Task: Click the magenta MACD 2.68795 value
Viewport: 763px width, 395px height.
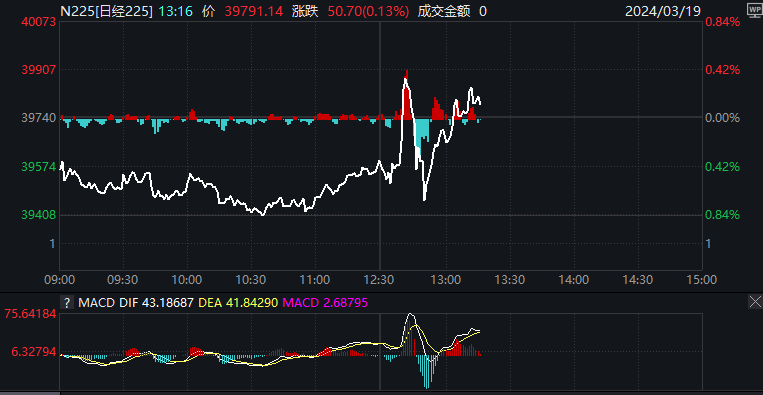Action: click(325, 303)
